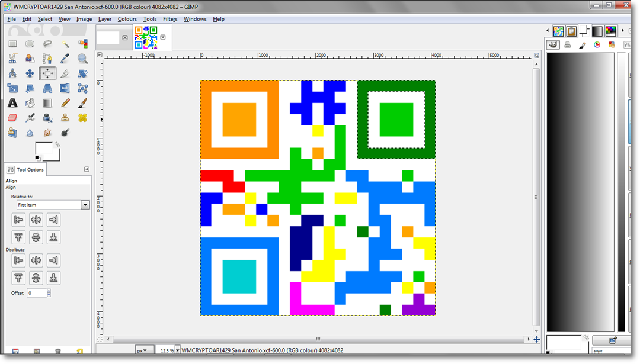
Task: Select the Bucket Fill tool
Action: click(x=30, y=103)
